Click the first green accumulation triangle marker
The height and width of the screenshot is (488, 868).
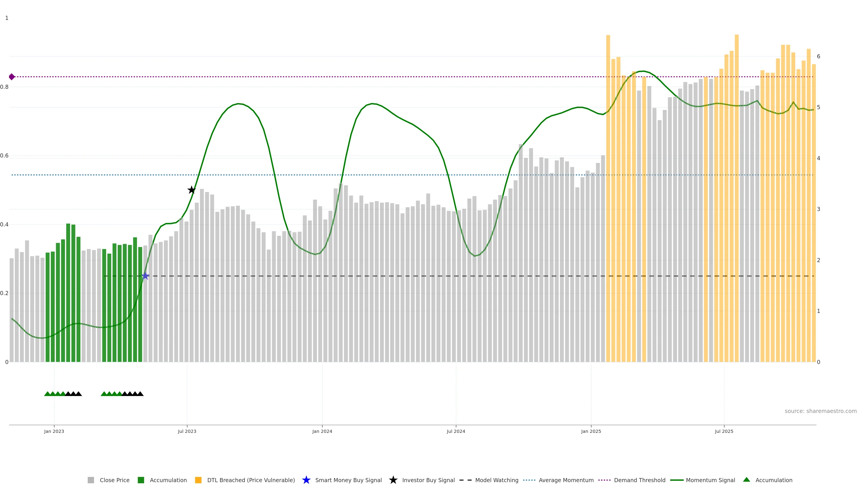pyautogui.click(x=47, y=394)
